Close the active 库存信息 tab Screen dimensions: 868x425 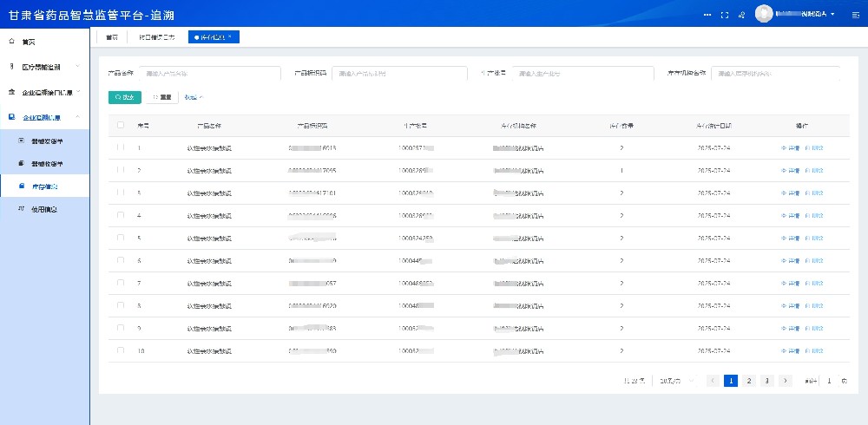(x=229, y=36)
